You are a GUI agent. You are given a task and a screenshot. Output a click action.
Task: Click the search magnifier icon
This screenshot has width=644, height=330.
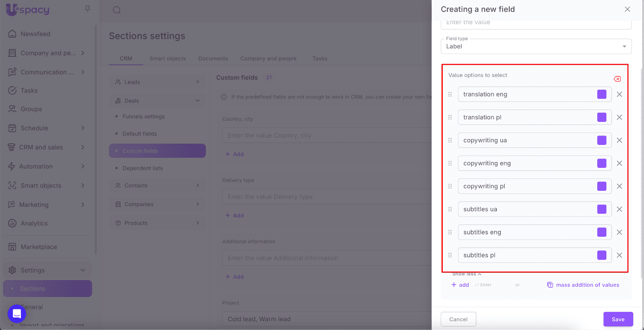coord(117,10)
